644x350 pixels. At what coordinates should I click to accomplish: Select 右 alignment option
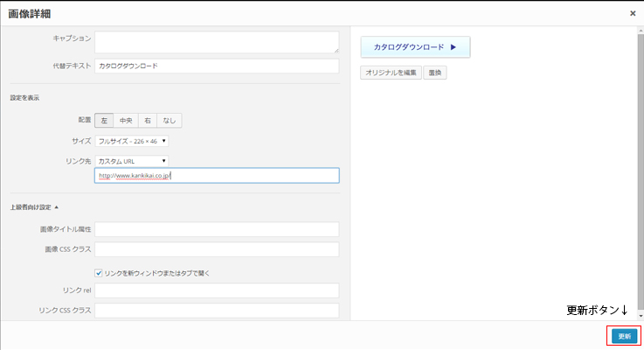click(x=148, y=121)
